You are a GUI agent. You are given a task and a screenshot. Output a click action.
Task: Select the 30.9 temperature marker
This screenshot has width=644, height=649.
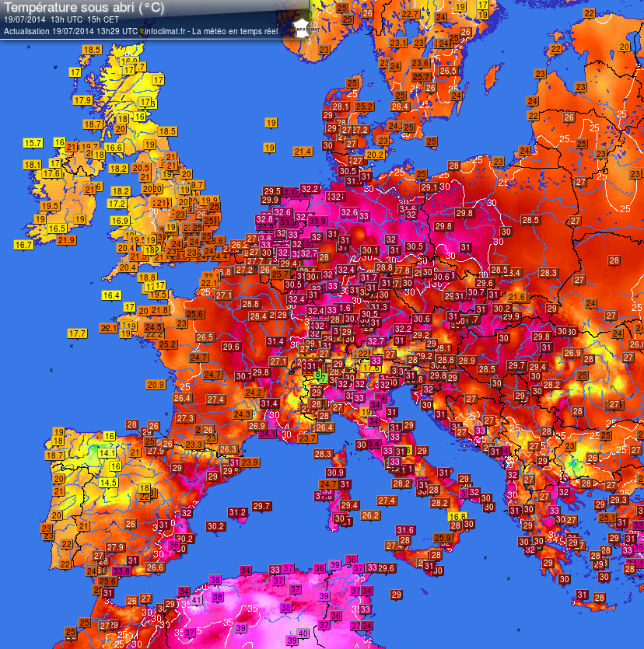(335, 473)
